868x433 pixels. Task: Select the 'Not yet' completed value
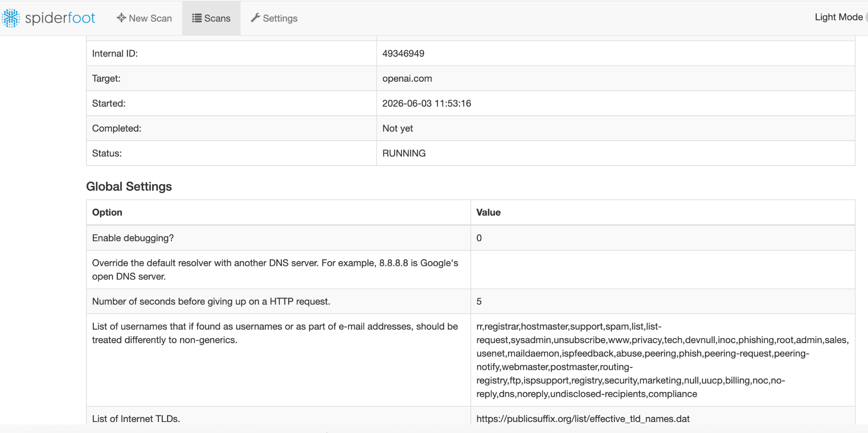(x=398, y=128)
